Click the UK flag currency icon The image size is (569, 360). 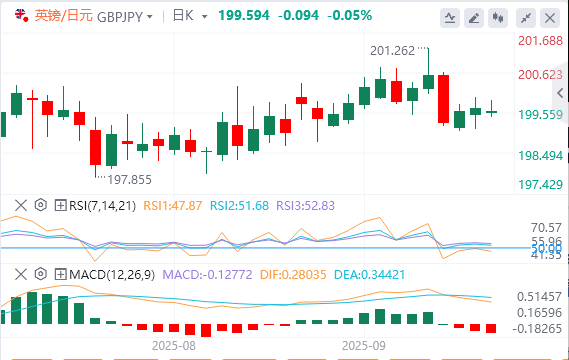click(x=21, y=15)
